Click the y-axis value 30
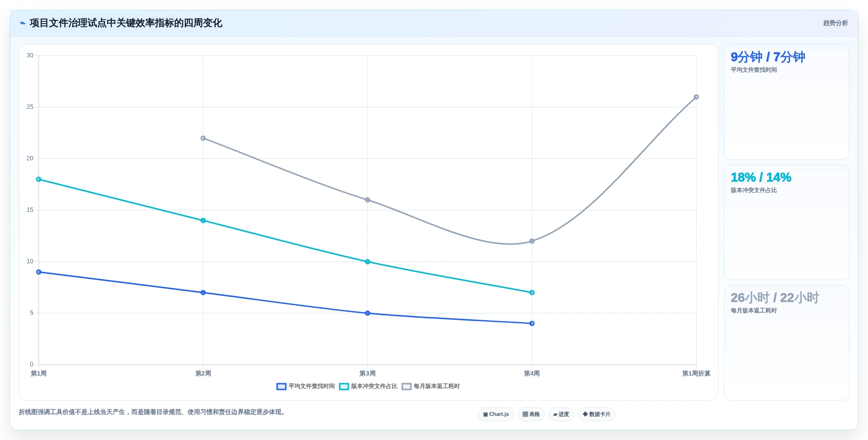The height and width of the screenshot is (440, 868). [x=30, y=55]
